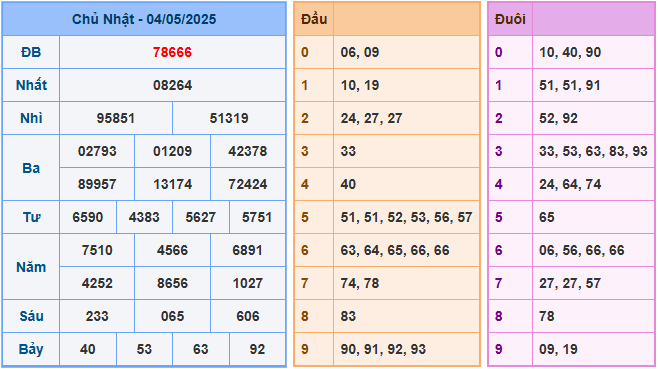Click the first prize number 08264

tap(172, 85)
